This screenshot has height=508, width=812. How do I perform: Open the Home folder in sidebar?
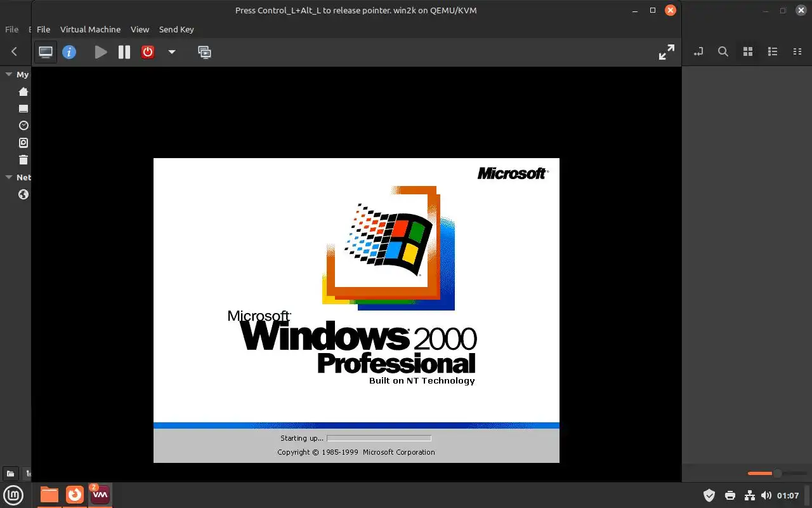23,91
